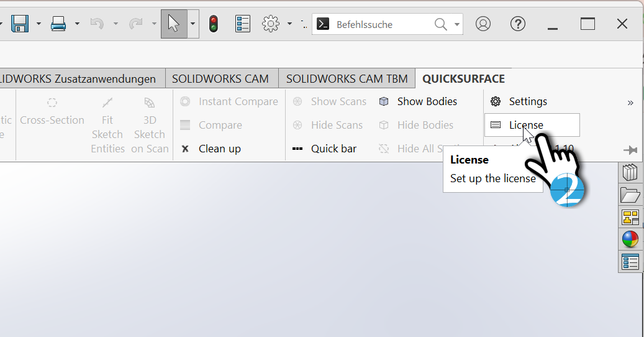Image resolution: width=644 pixels, height=337 pixels.
Task: Open the Appearances color ball icon
Action: 630,239
